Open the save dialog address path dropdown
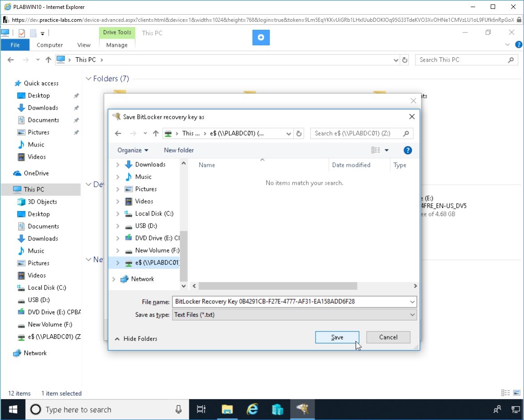524x420 pixels. tap(288, 134)
